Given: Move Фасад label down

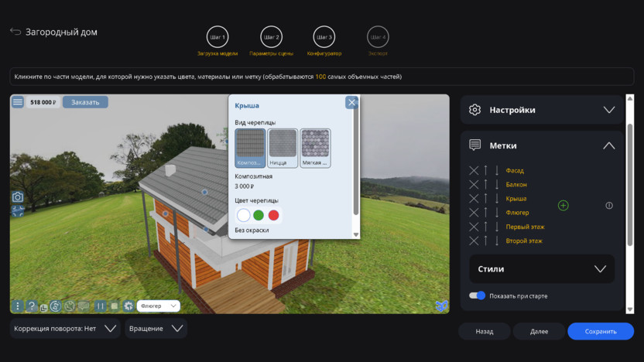Looking at the screenshot, I should 497,170.
